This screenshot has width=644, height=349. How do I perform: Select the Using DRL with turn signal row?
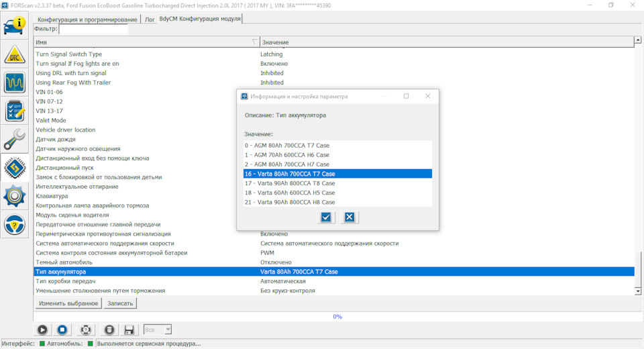click(334, 73)
